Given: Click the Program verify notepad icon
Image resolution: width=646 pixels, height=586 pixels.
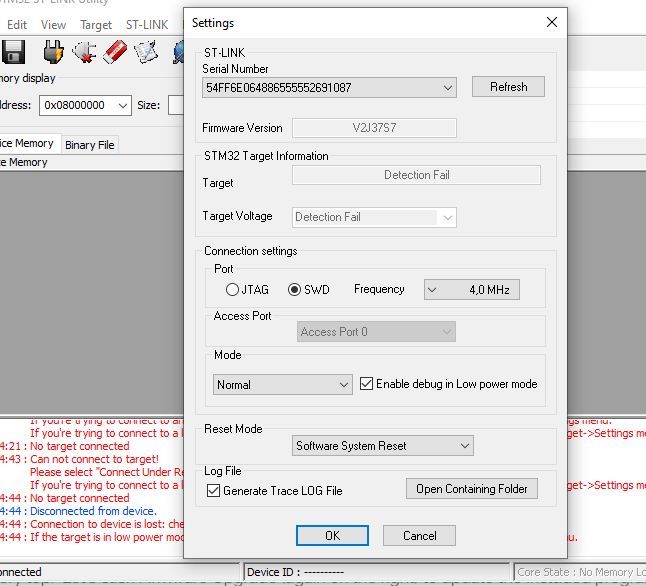Looking at the screenshot, I should 146,52.
